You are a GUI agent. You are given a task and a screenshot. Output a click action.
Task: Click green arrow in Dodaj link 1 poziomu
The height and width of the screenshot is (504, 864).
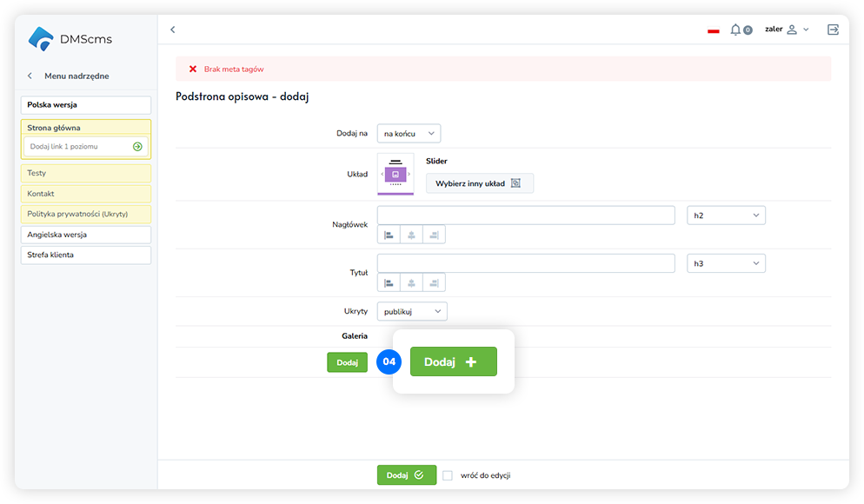coord(137,147)
